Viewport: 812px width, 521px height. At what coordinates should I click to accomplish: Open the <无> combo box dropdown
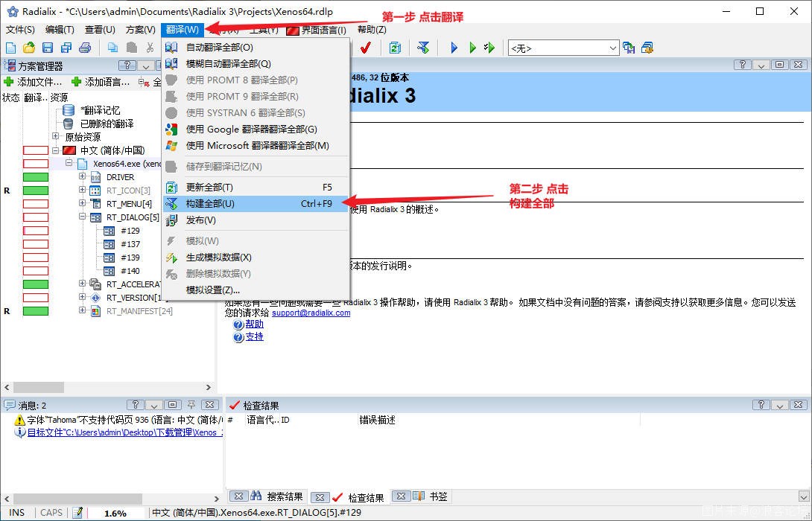point(612,48)
